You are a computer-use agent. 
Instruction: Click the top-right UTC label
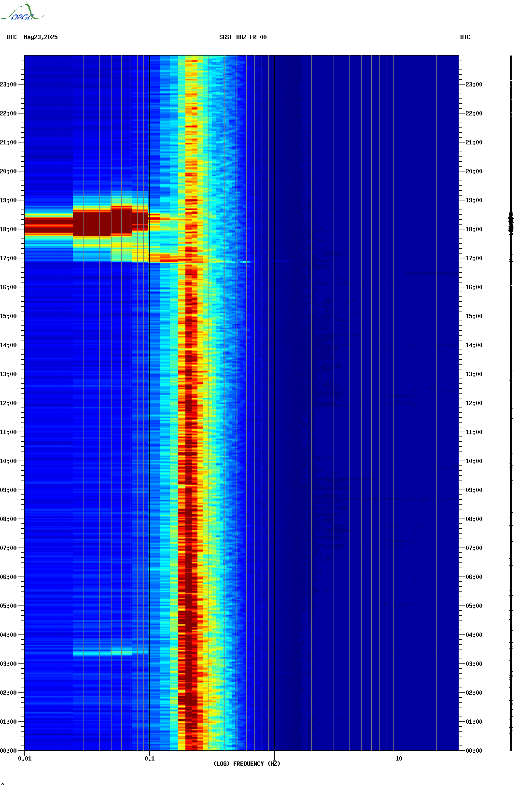tap(465, 37)
